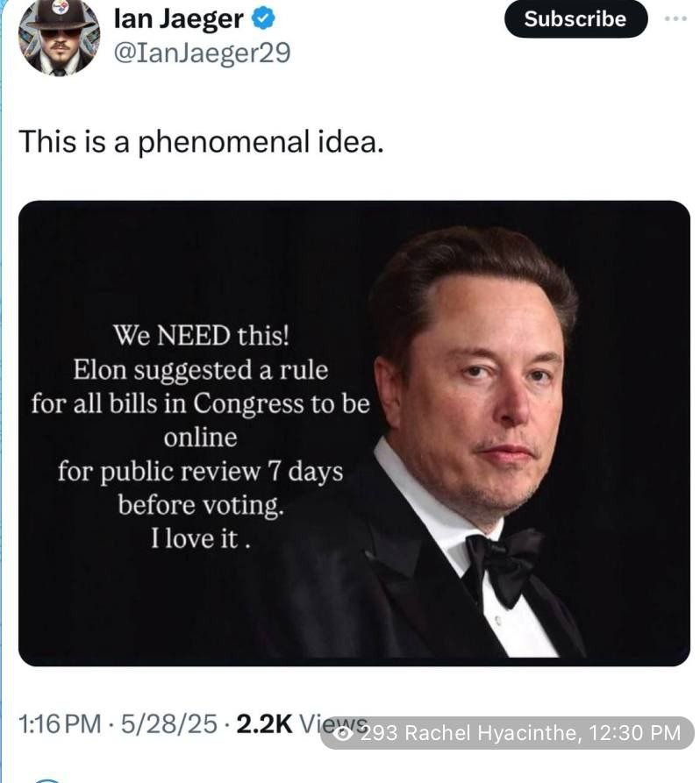Click the "for public review 7 days" line
Screen dimensions: 700x783
tap(199, 471)
